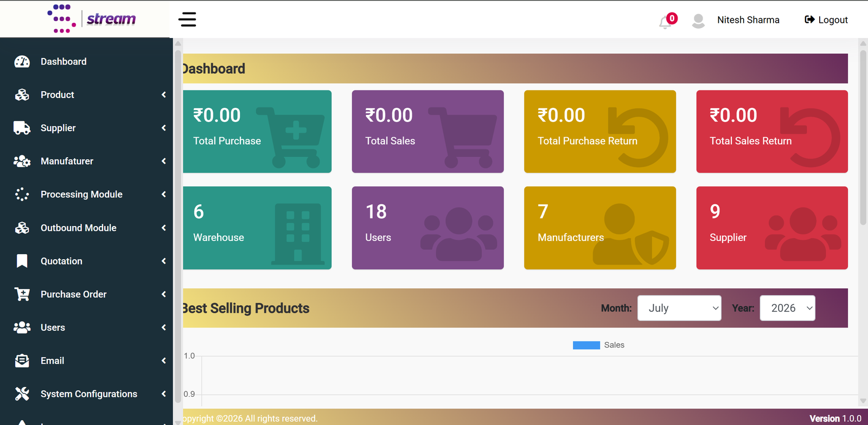Expand the Users sidebar chevron
The image size is (868, 425).
[x=163, y=327]
